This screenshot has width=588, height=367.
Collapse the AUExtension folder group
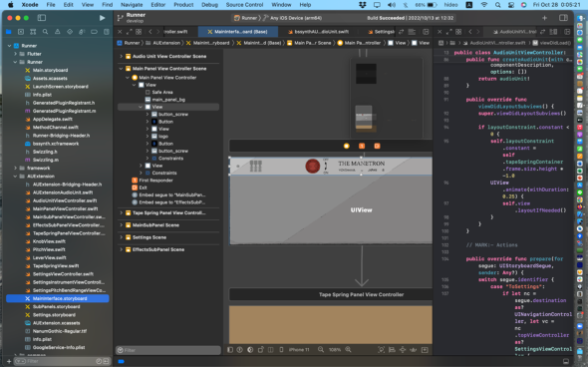tap(15, 177)
